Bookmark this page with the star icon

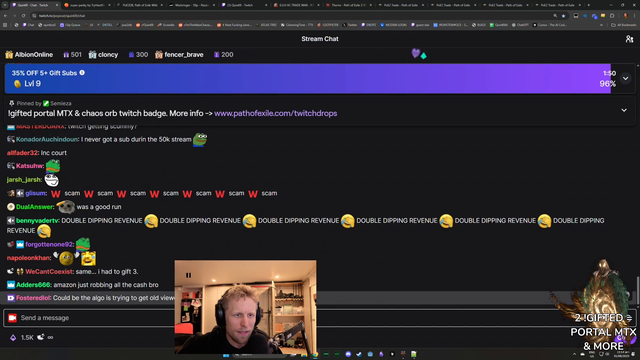click(x=563, y=16)
